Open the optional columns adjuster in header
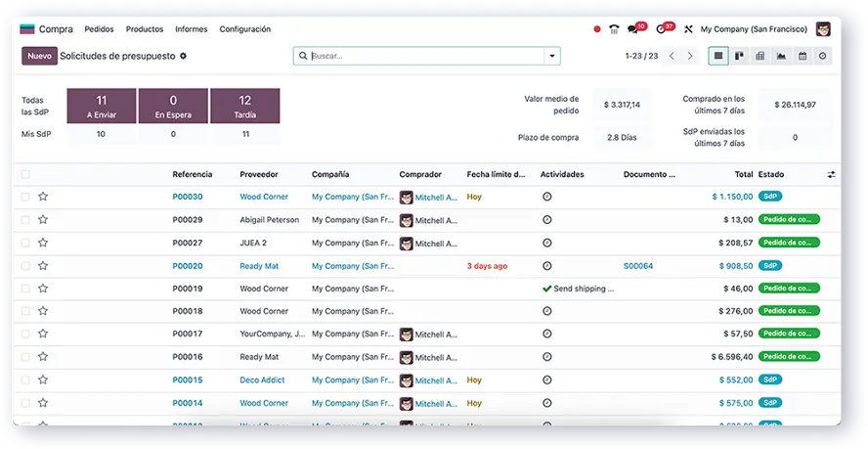 (x=831, y=174)
